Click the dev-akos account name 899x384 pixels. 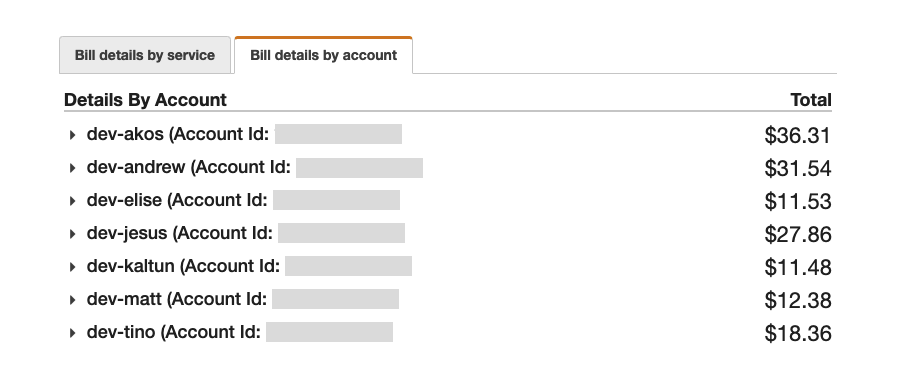pyautogui.click(x=125, y=134)
